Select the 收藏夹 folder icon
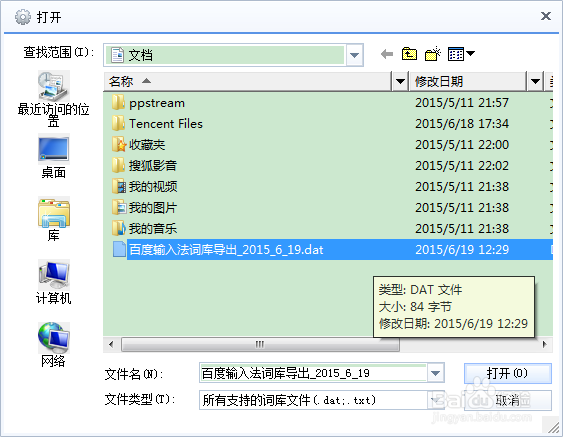The image size is (563, 437). [x=118, y=145]
